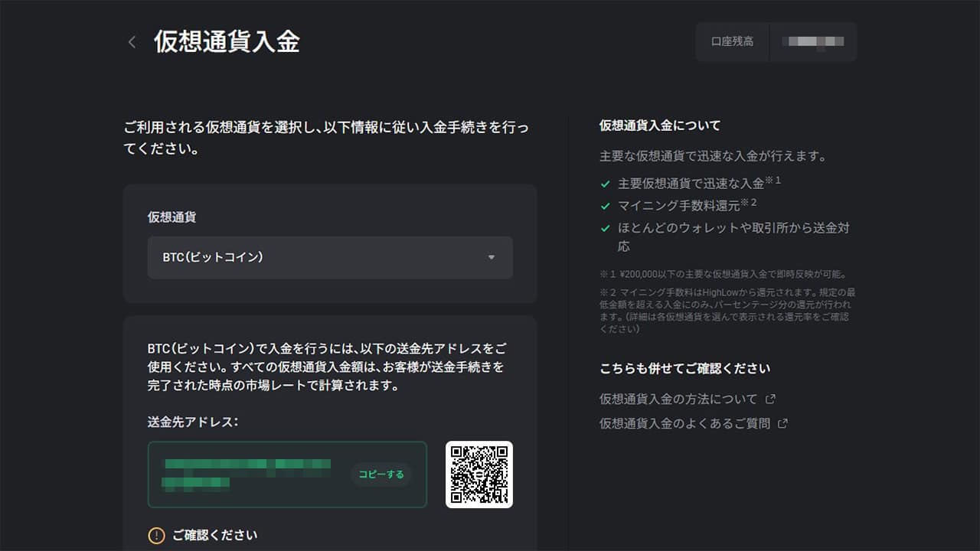Select the blurred 送金先アドレス address field
Image resolution: width=980 pixels, height=551 pixels.
[x=287, y=474]
